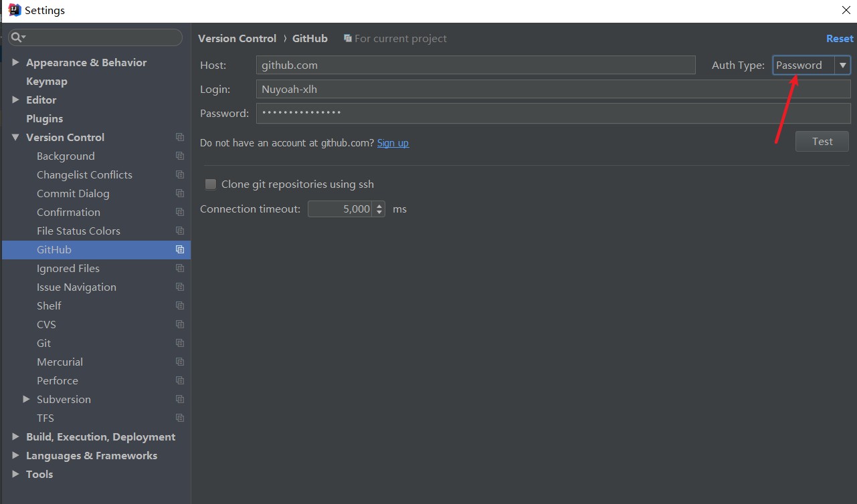Expand the Languages & Frameworks section
Image resolution: width=857 pixels, height=504 pixels.
(15, 455)
